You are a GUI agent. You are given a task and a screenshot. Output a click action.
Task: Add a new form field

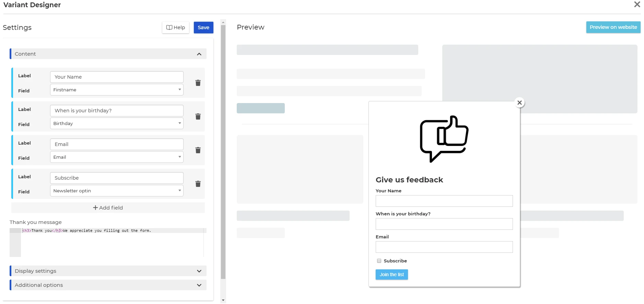tap(108, 208)
